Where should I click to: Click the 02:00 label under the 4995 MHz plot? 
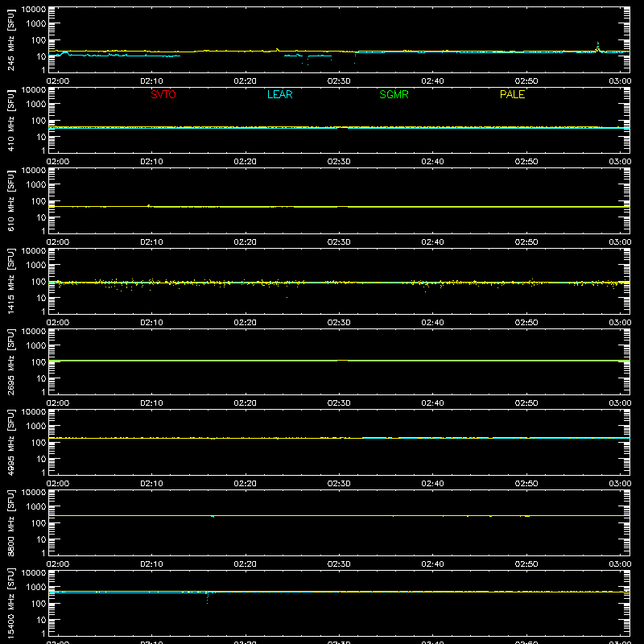point(58,484)
